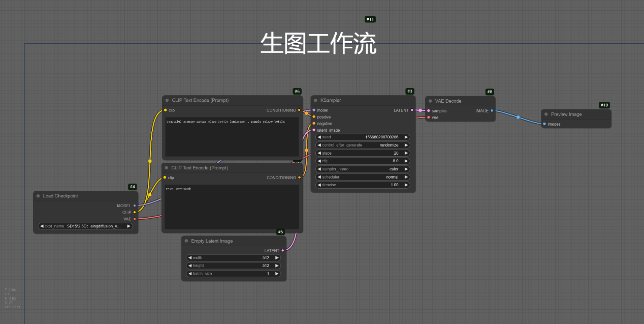This screenshot has width=644, height=324.
Task: Toggle collapse dot on the Empty Latent Image node
Action: point(186,241)
